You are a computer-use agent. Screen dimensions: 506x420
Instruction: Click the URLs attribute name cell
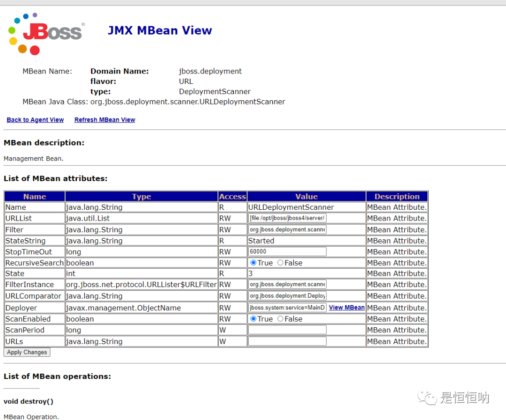[x=35, y=341]
